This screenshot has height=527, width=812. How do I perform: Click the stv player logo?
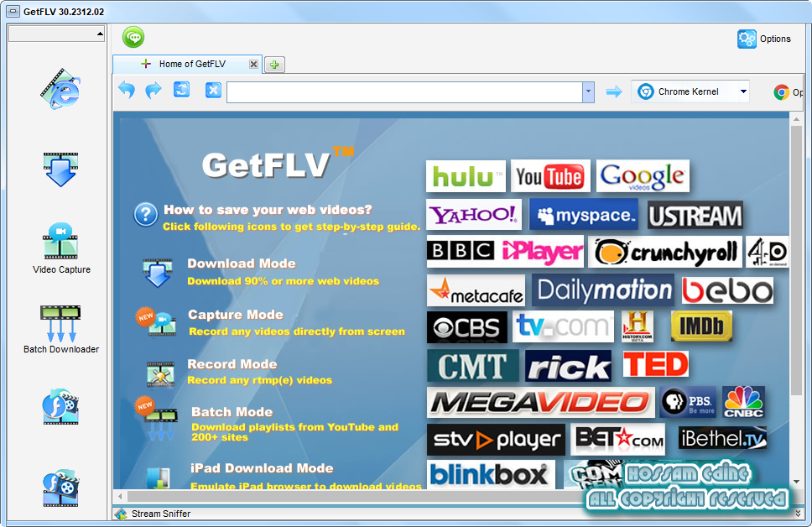[496, 440]
